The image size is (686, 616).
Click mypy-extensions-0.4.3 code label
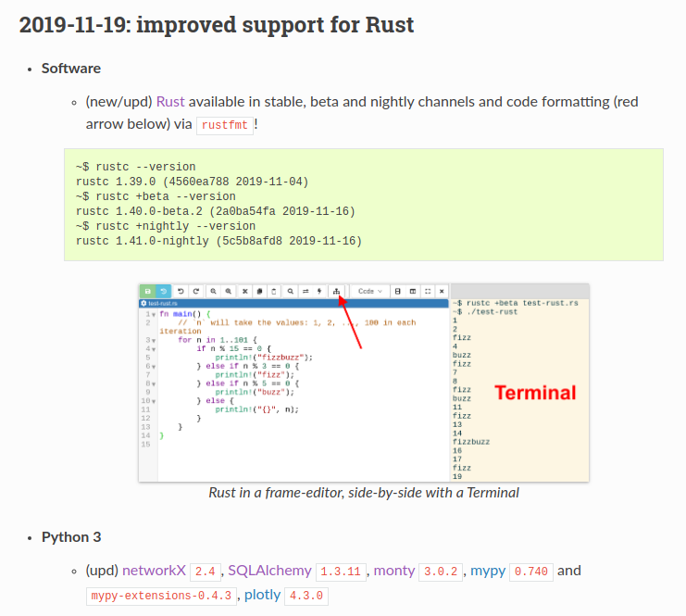(161, 597)
